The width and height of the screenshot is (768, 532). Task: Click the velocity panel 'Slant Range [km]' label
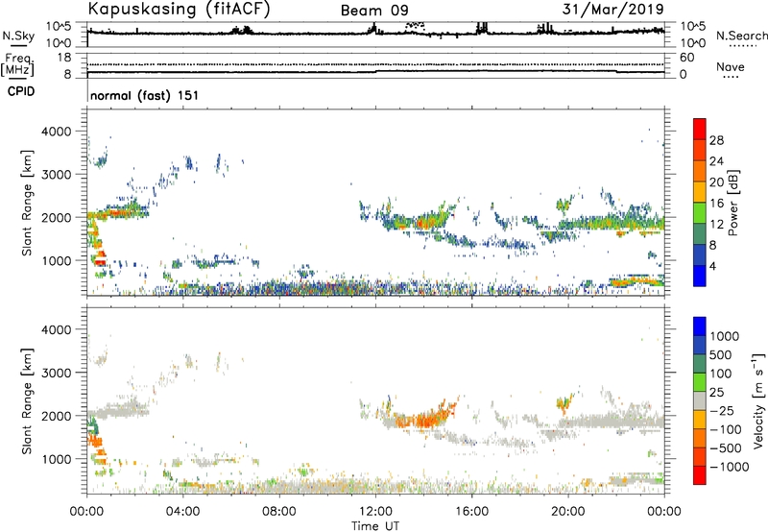tap(26, 400)
